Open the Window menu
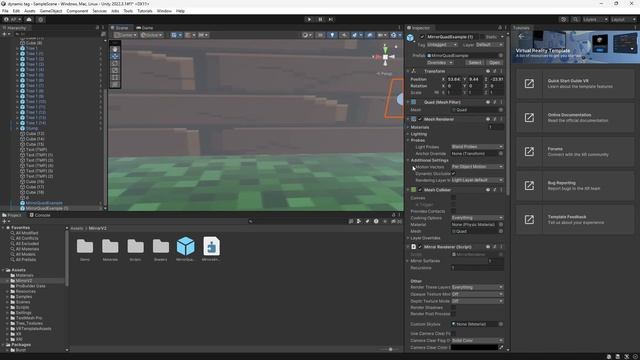This screenshot has height=360, width=640. pyautogui.click(x=164, y=11)
